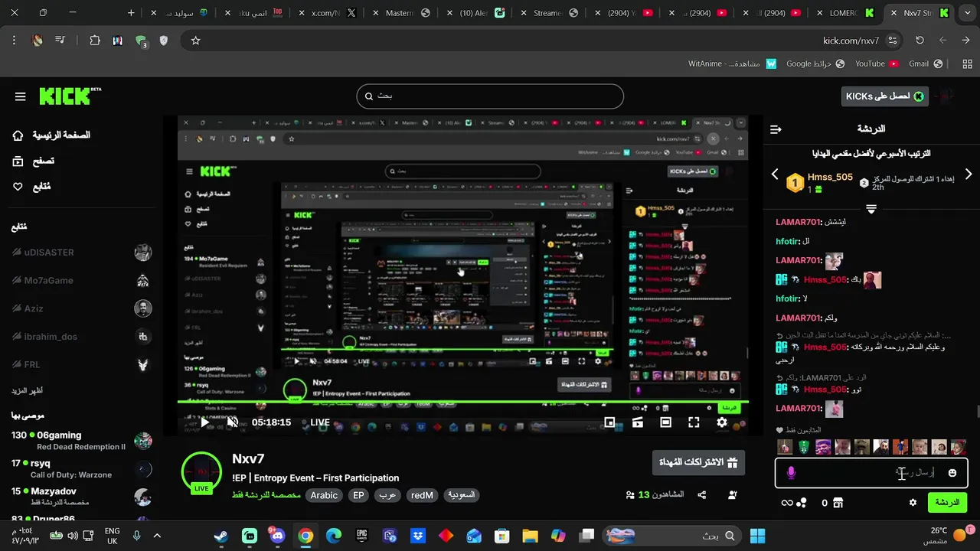Enable picture-in-picture mode in the player
The image size is (980, 551).
pyautogui.click(x=609, y=422)
